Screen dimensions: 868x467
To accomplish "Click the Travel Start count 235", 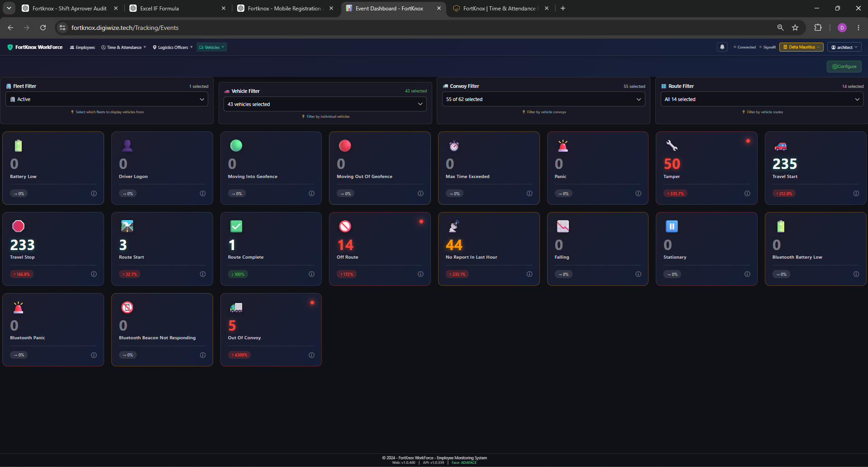I will tap(785, 164).
